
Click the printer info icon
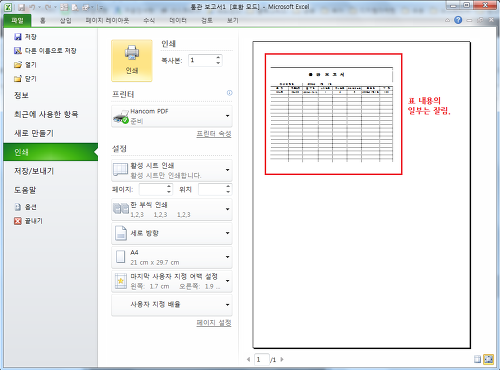pos(229,93)
